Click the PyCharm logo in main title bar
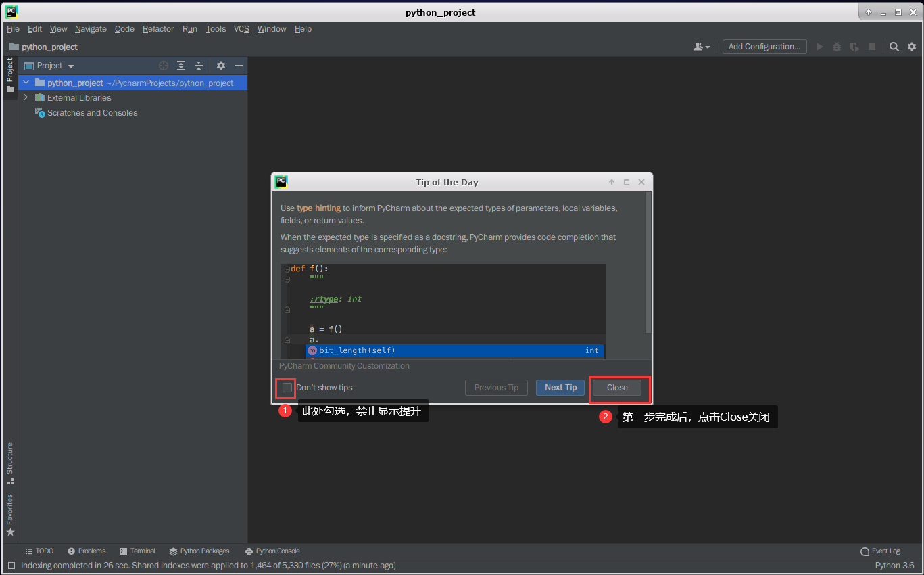924x575 pixels. point(11,11)
